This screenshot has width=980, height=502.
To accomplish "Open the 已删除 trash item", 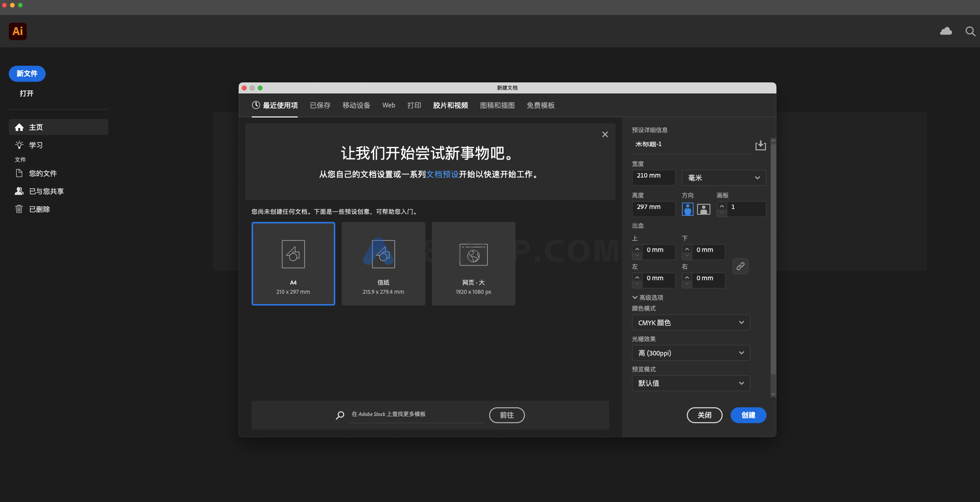I will point(59,209).
